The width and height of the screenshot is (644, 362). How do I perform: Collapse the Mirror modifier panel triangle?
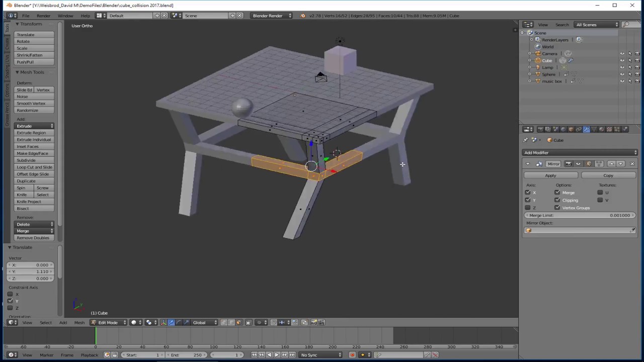(x=527, y=164)
